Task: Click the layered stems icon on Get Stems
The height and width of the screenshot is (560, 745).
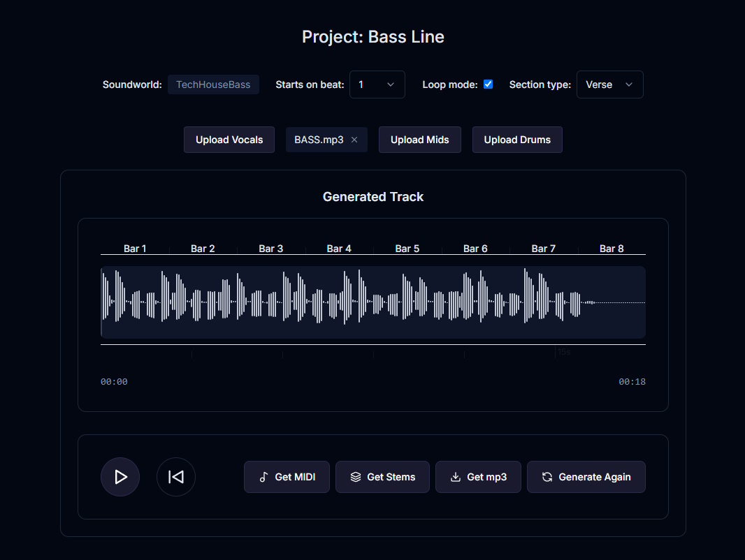Action: point(355,477)
